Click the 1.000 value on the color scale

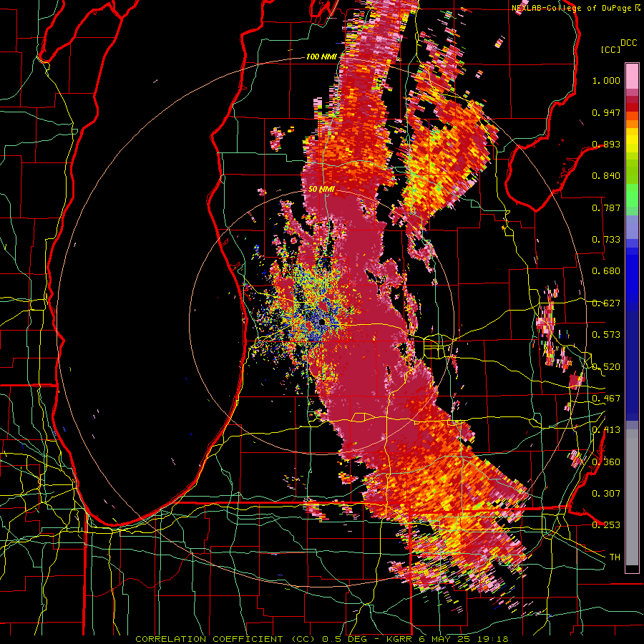click(606, 80)
